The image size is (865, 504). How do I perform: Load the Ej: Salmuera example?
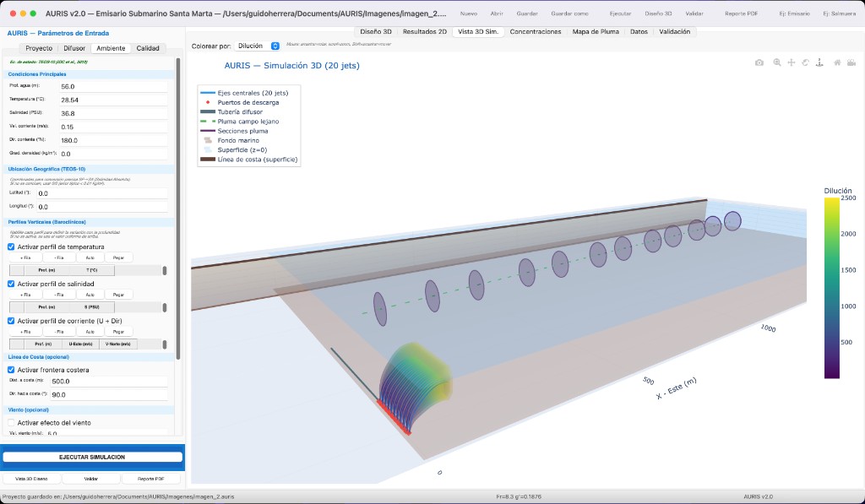click(x=839, y=14)
